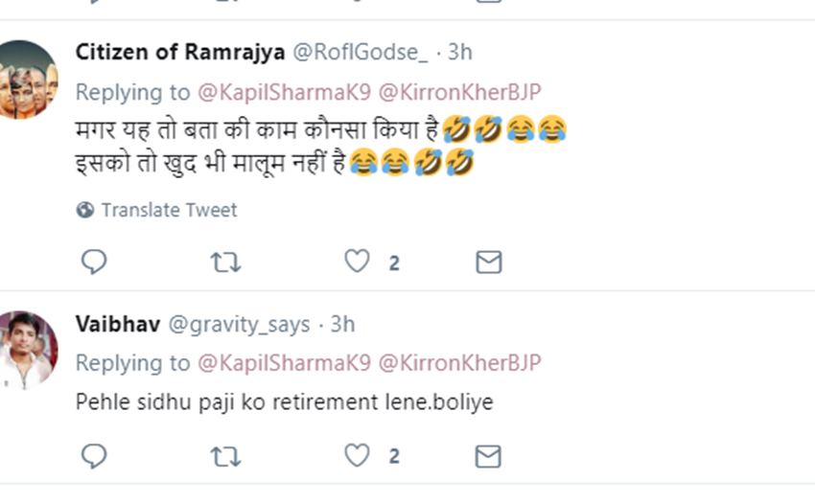Retweet the Citizen of Ramrajya tweet
815x504 pixels.
225,262
